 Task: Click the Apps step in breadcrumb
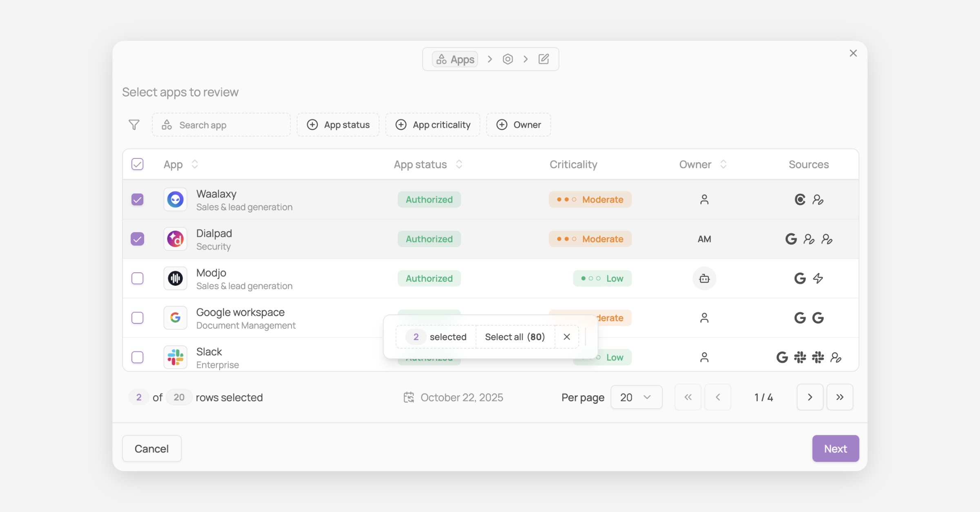[x=455, y=60]
